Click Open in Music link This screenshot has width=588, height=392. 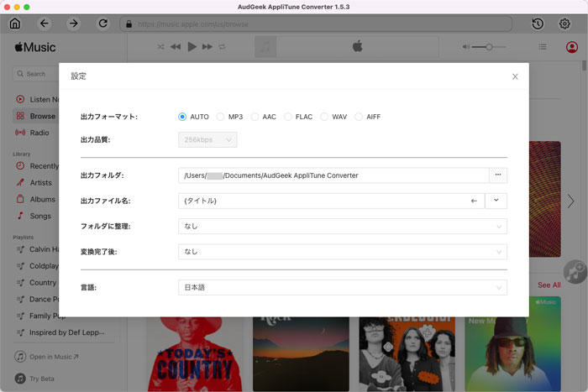click(46, 357)
